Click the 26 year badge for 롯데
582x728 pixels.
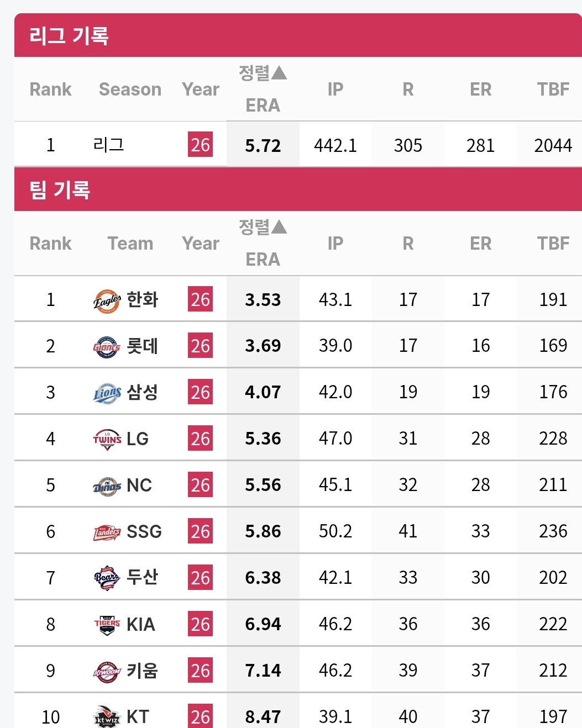point(200,346)
